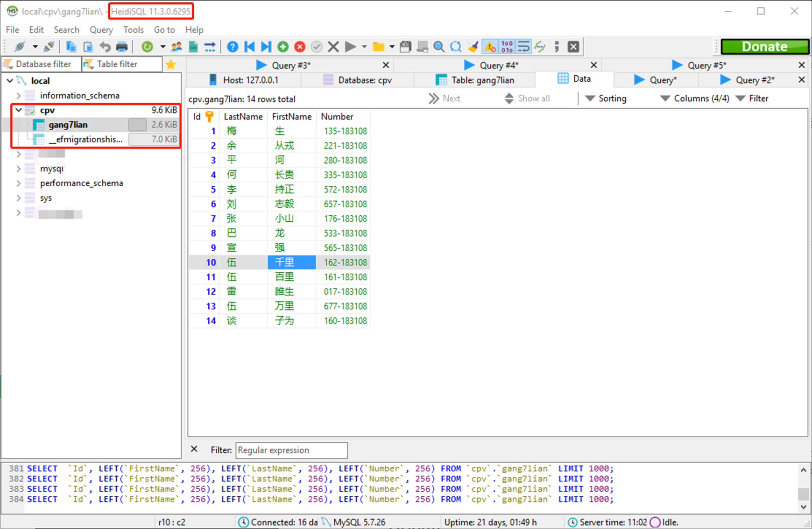
Task: Go to the last row icon
Action: tap(266, 47)
